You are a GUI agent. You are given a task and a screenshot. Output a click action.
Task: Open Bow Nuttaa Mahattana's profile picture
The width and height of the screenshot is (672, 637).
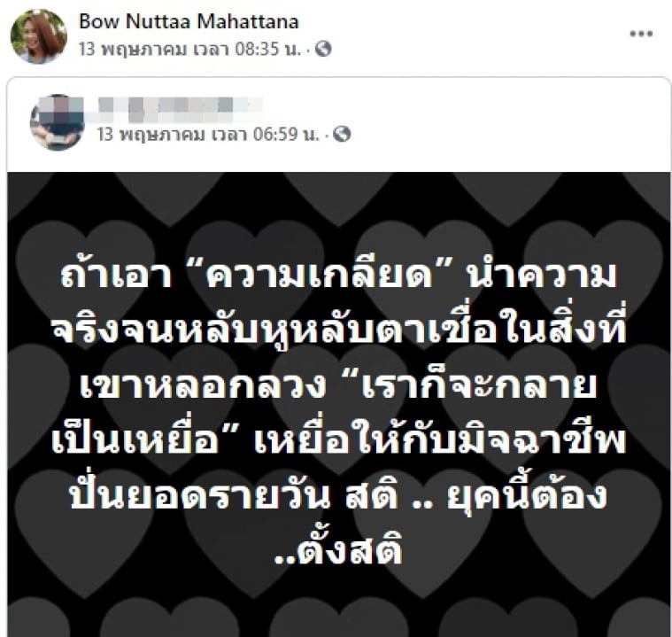click(x=39, y=37)
